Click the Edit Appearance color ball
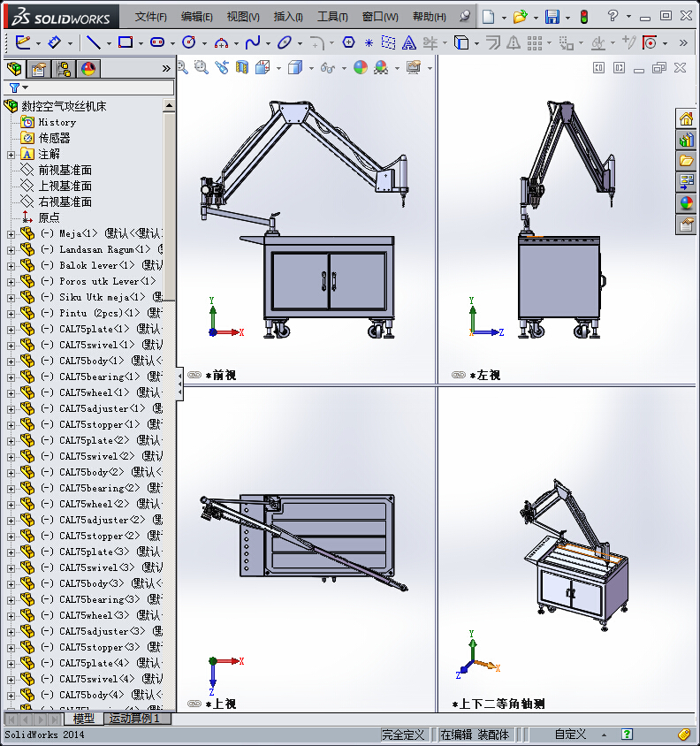The width and height of the screenshot is (700, 746). (x=361, y=67)
